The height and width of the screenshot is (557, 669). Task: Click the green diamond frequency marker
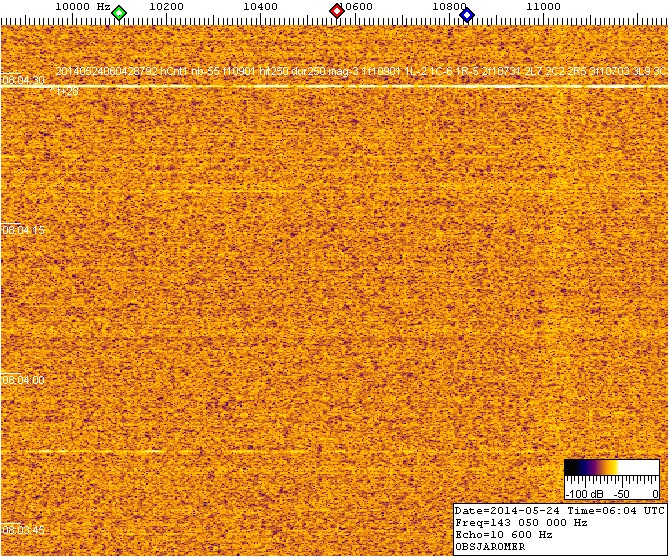coord(119,13)
